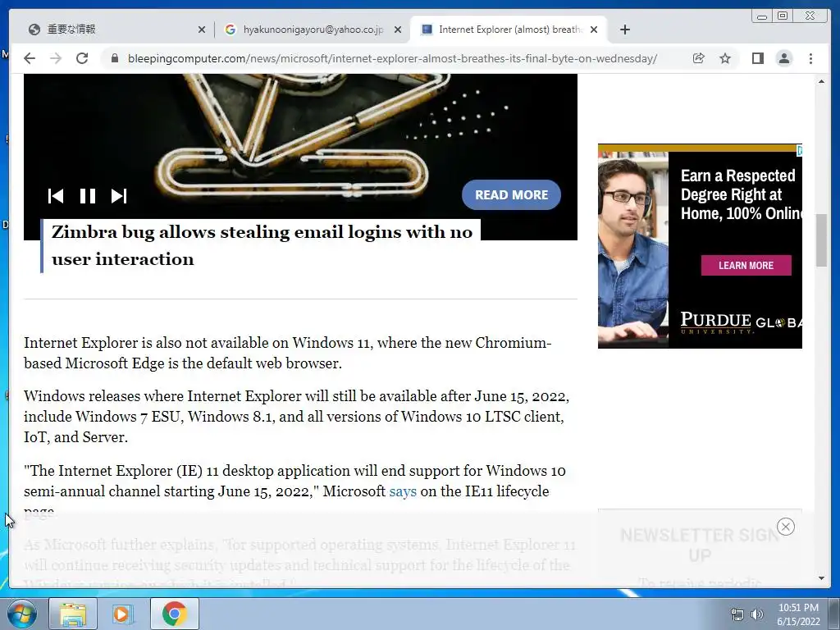Select the Chrome taskbar button
The image size is (840, 630).
[174, 614]
